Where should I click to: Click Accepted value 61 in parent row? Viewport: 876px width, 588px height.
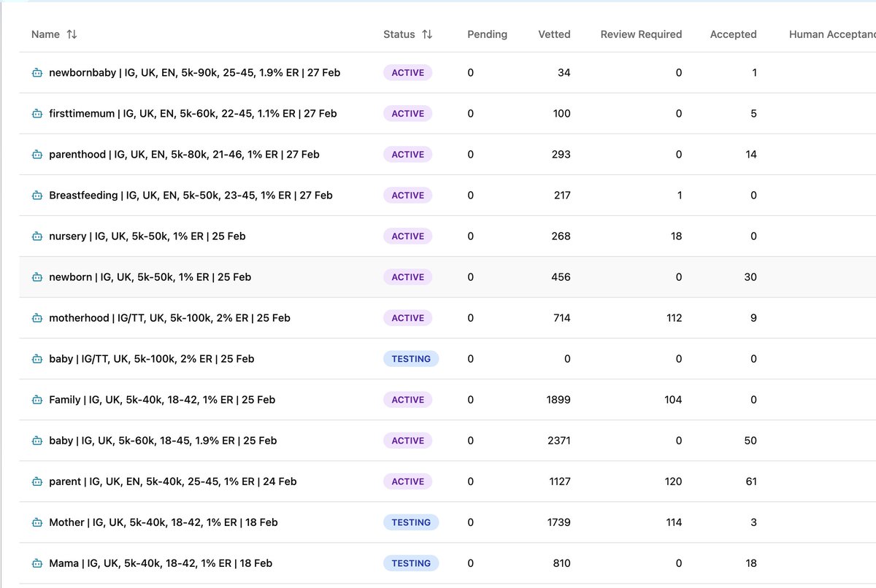tap(751, 481)
